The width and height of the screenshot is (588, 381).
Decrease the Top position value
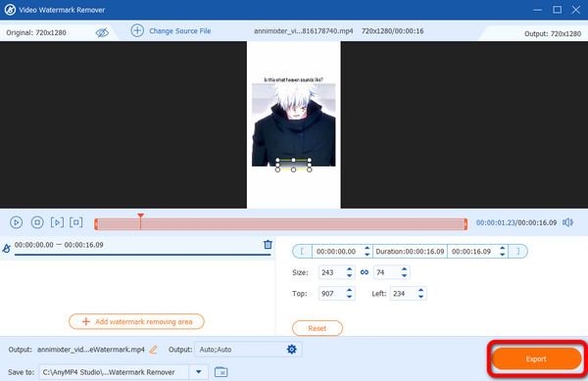349,297
